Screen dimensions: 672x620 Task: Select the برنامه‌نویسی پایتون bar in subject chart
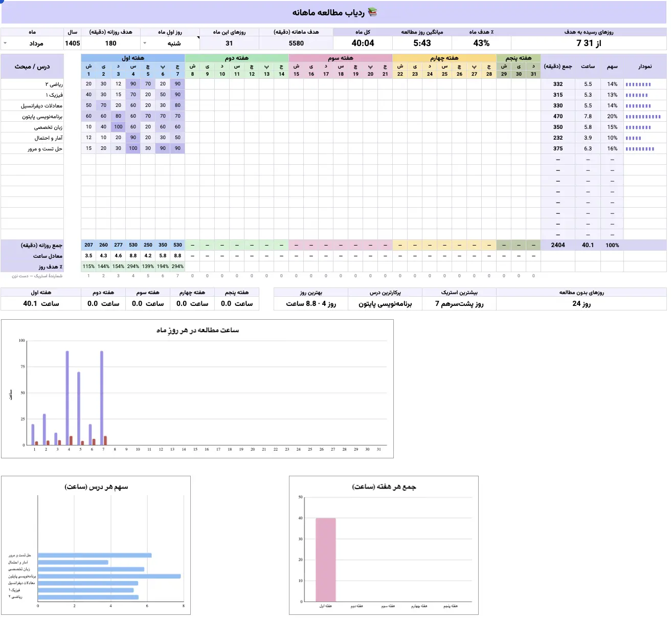tap(109, 576)
